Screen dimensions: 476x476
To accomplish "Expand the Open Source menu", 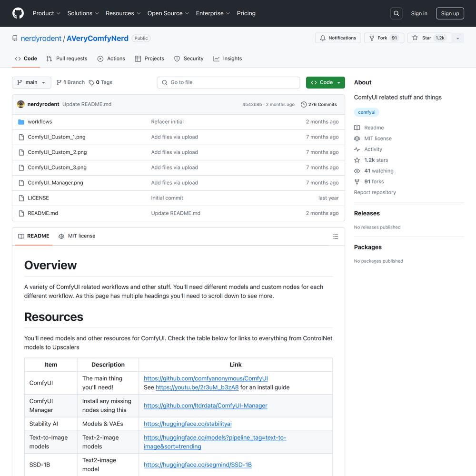I will (x=168, y=13).
